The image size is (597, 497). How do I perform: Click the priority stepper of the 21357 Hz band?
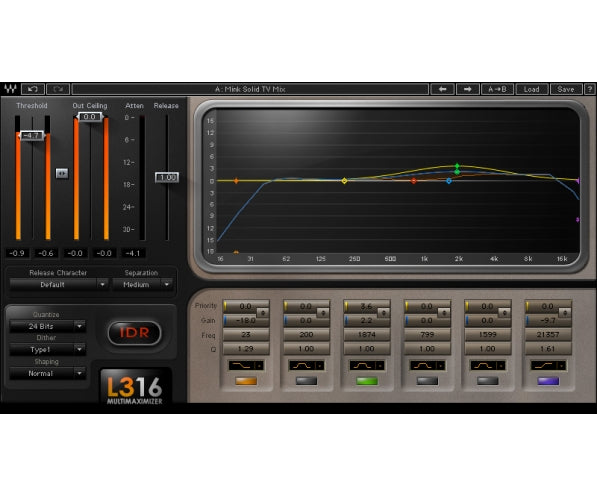pyautogui.click(x=565, y=313)
